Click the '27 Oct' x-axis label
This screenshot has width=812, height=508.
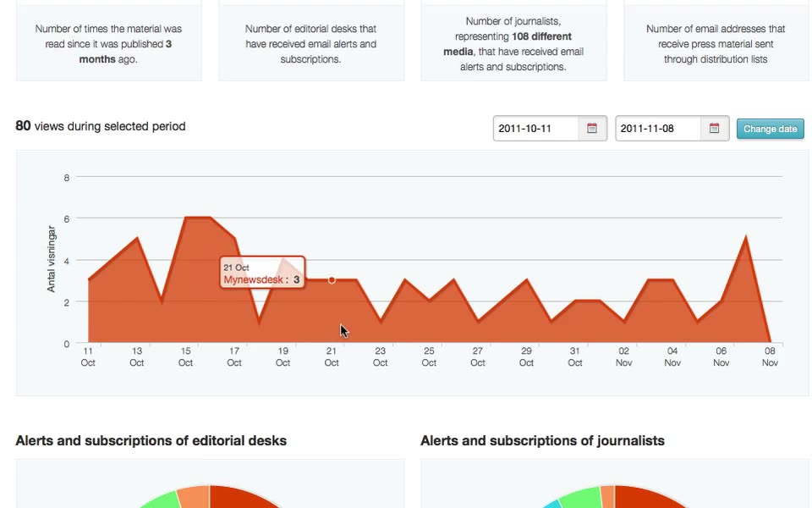[x=477, y=356]
